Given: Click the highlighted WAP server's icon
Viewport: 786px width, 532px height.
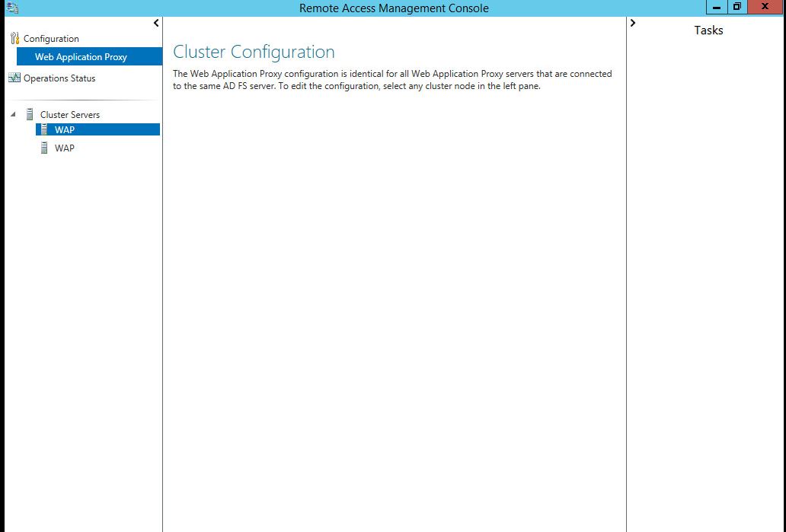Looking at the screenshot, I should click(x=44, y=129).
